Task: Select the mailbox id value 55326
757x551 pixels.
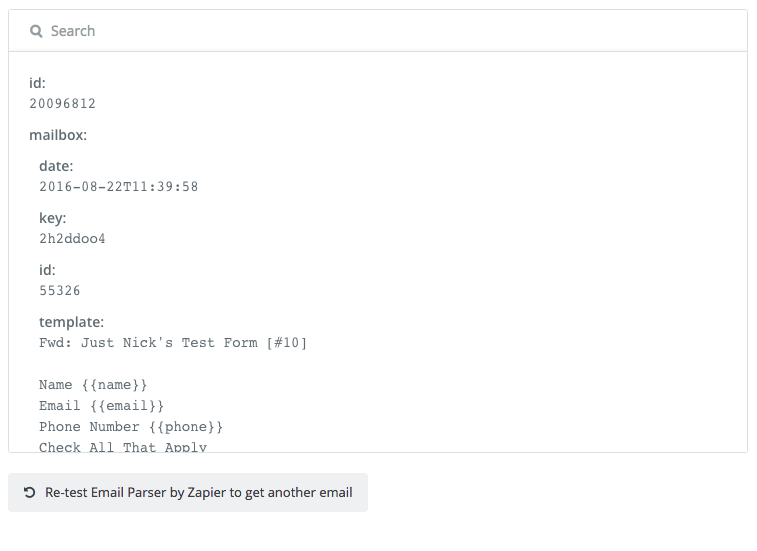Action: point(59,291)
